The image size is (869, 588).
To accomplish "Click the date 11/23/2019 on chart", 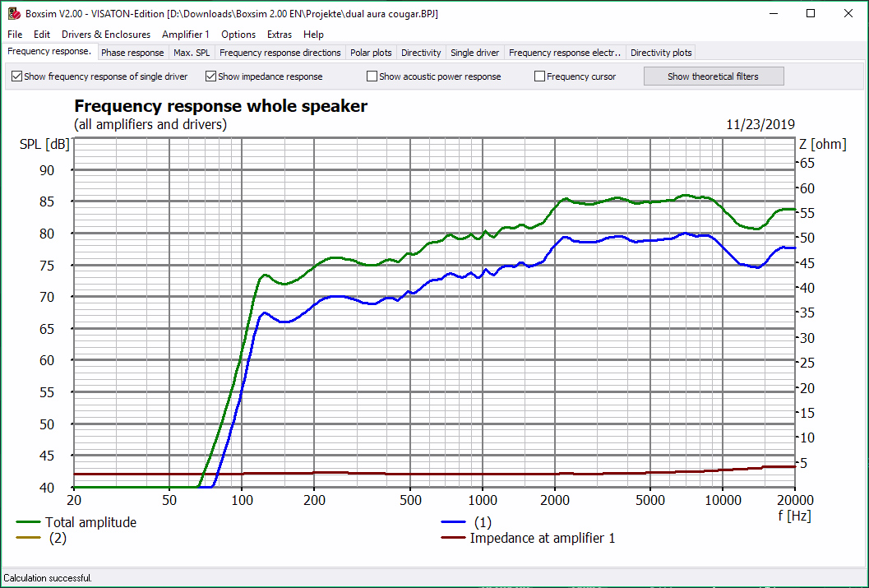I will point(760,125).
